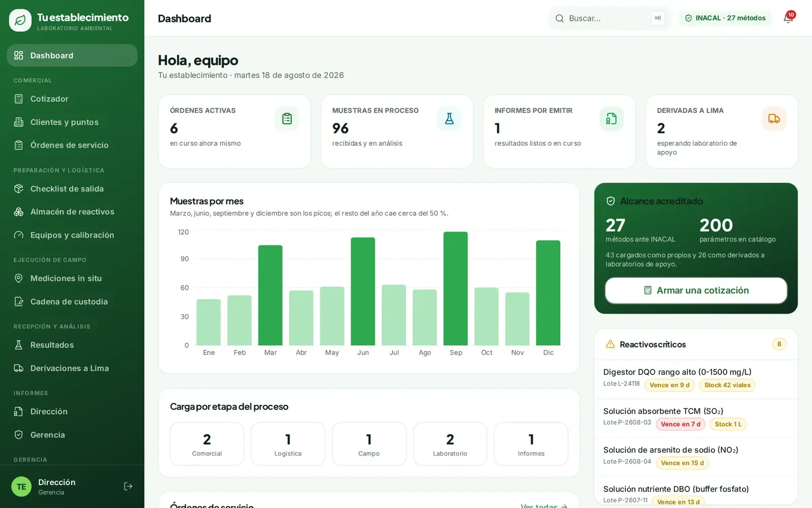Click the Laboratorio stage card
Image resolution: width=812 pixels, height=508 pixels.
pos(450,444)
